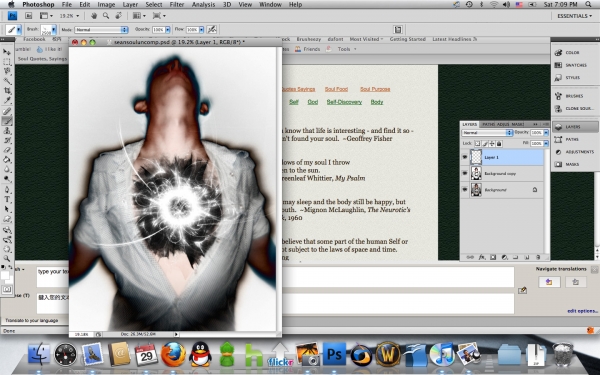Select the Background copy layer thumbnail
This screenshot has height=375, width=600.
pyautogui.click(x=476, y=173)
